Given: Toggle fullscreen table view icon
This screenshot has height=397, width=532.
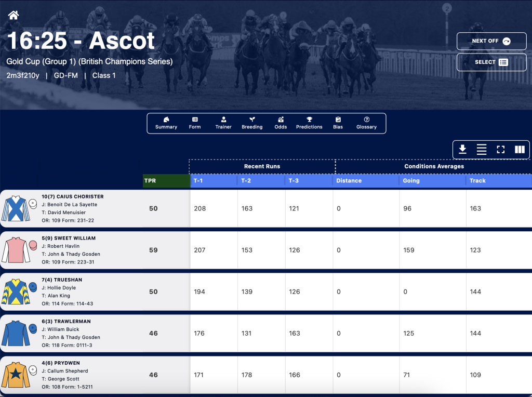Looking at the screenshot, I should tap(500, 149).
